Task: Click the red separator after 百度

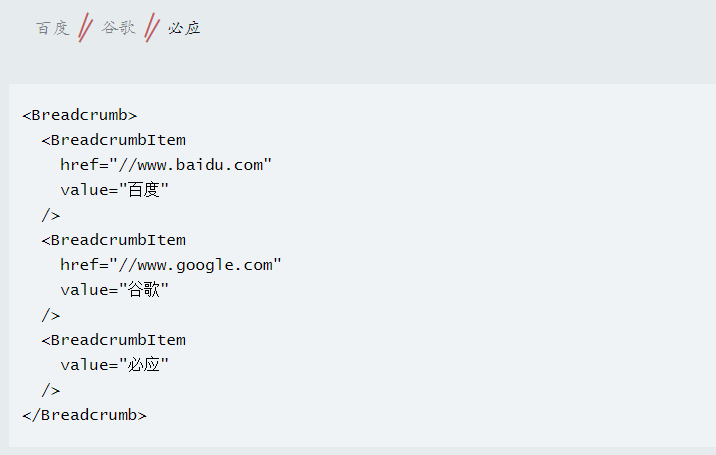Action: (85, 28)
